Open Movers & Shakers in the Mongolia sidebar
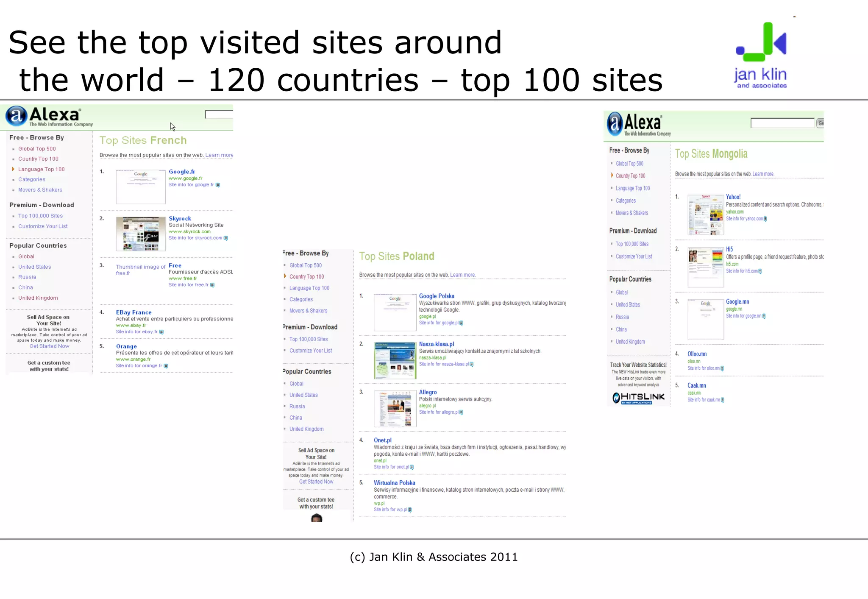 632,213
